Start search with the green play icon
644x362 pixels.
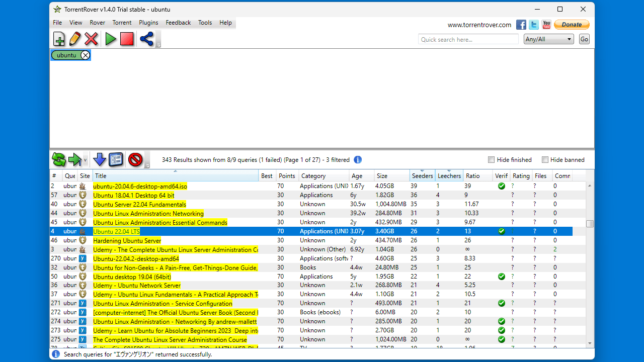[x=111, y=39]
